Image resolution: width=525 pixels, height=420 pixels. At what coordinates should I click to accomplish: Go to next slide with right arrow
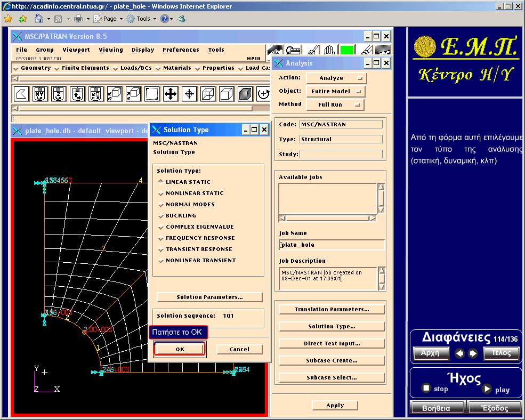point(473,353)
